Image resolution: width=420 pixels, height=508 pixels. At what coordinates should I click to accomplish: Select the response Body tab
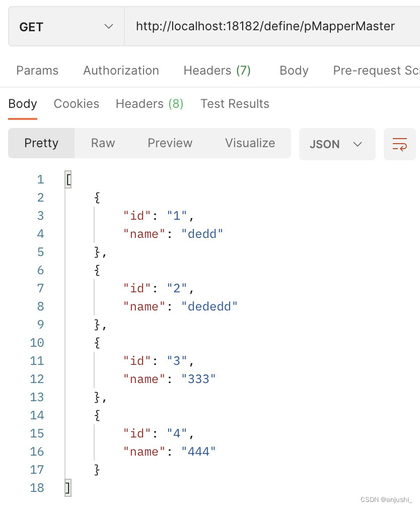23,104
